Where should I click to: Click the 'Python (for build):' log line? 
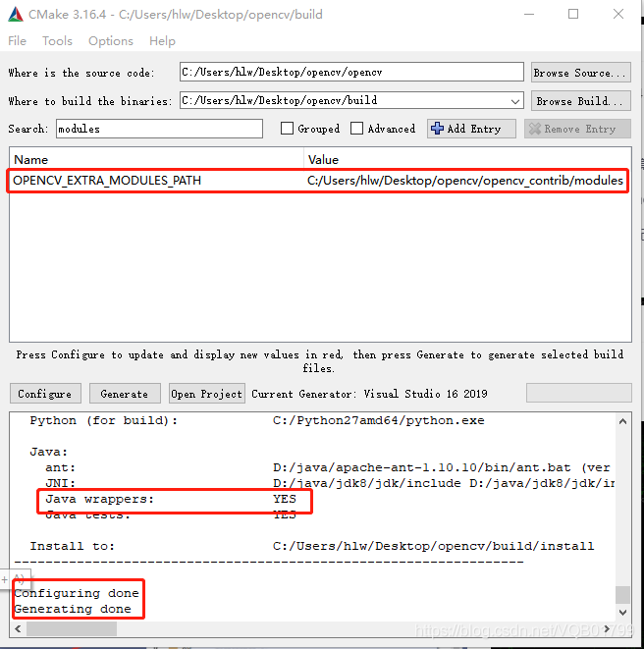click(x=257, y=420)
